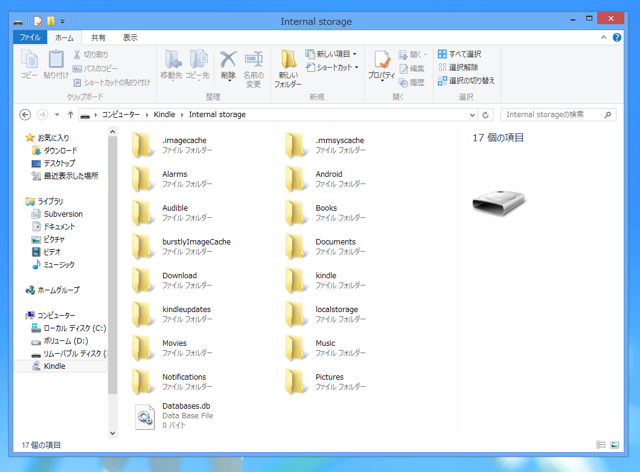The height and width of the screenshot is (472, 640).
Task: Select Homegroup (ホームグループ) in the sidebar
Action: point(52,290)
